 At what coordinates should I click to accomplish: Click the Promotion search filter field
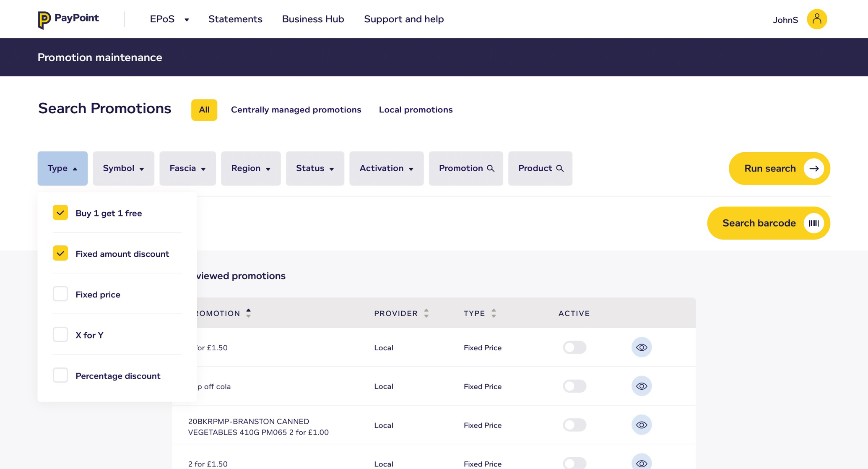point(465,169)
